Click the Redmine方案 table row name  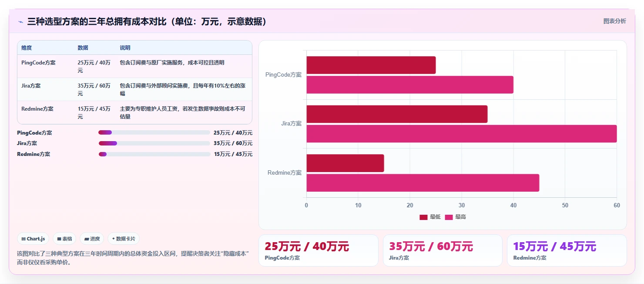click(x=37, y=109)
